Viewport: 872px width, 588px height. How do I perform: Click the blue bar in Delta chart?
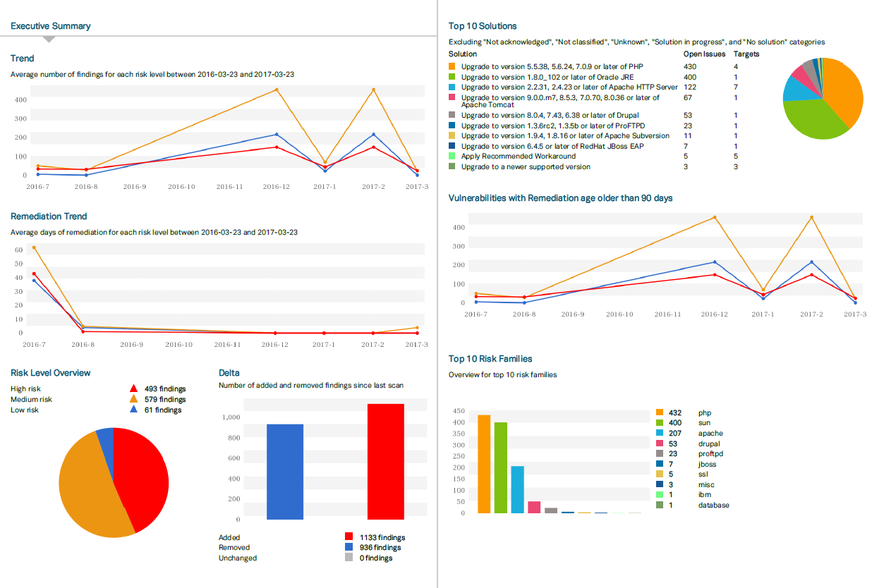click(x=285, y=472)
